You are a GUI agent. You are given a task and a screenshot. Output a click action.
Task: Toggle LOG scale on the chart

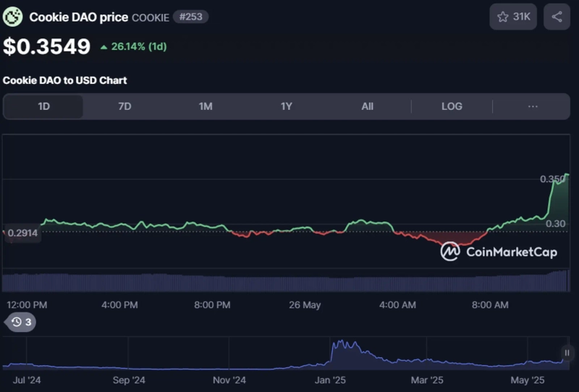pyautogui.click(x=452, y=106)
